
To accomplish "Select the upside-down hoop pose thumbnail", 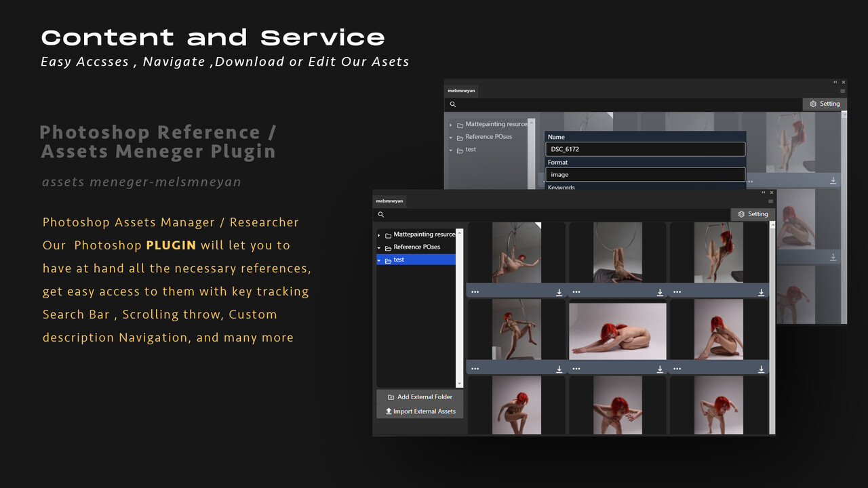I will coord(618,253).
